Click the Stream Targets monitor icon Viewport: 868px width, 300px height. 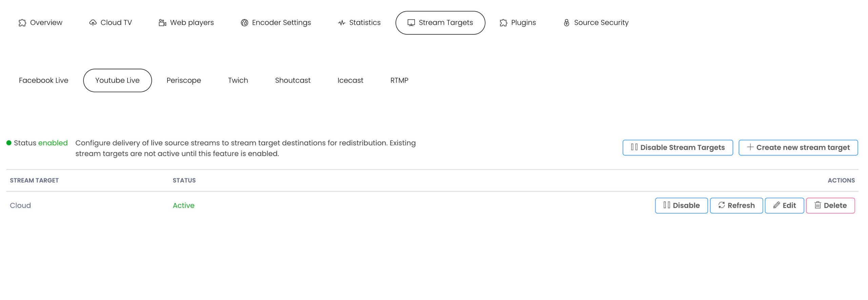411,23
